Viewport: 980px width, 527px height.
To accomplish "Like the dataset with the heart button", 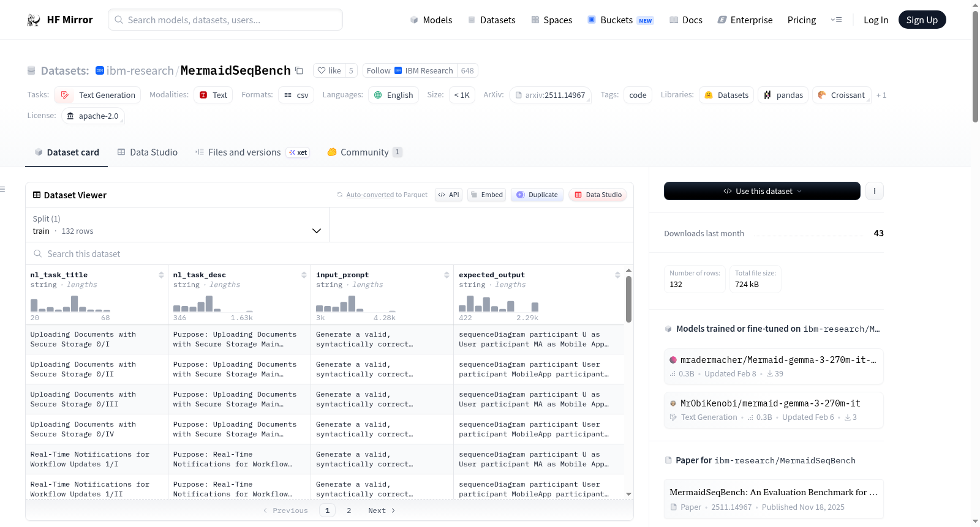I will click(x=330, y=70).
